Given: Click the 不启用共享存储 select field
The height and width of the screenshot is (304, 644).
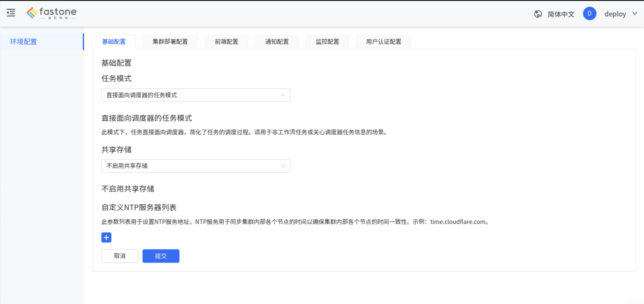Looking at the screenshot, I should 196,166.
